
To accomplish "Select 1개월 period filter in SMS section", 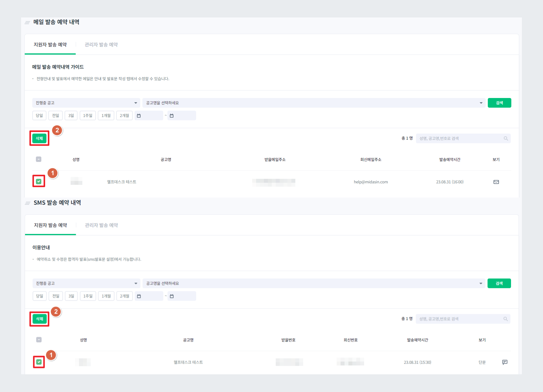I will 106,296.
